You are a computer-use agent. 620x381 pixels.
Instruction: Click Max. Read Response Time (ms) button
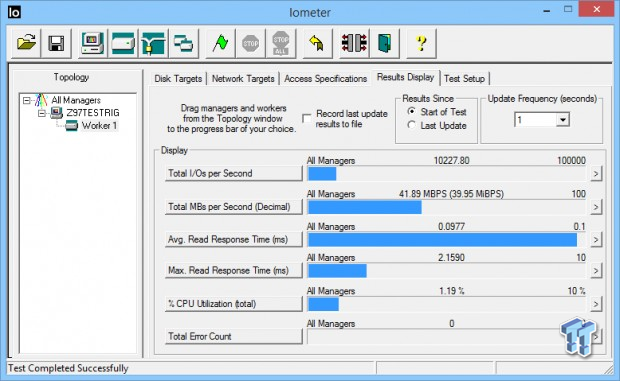point(233,271)
